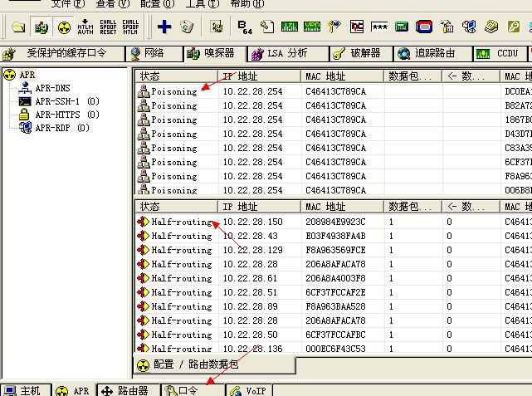Click the NTLM AUTH toolbar icon
The height and width of the screenshot is (396, 532).
click(85, 27)
